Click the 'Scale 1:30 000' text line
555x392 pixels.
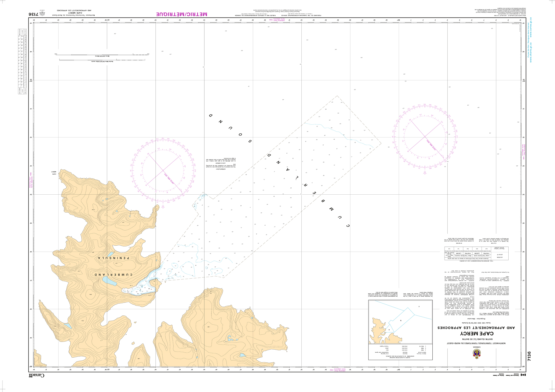click(476, 323)
